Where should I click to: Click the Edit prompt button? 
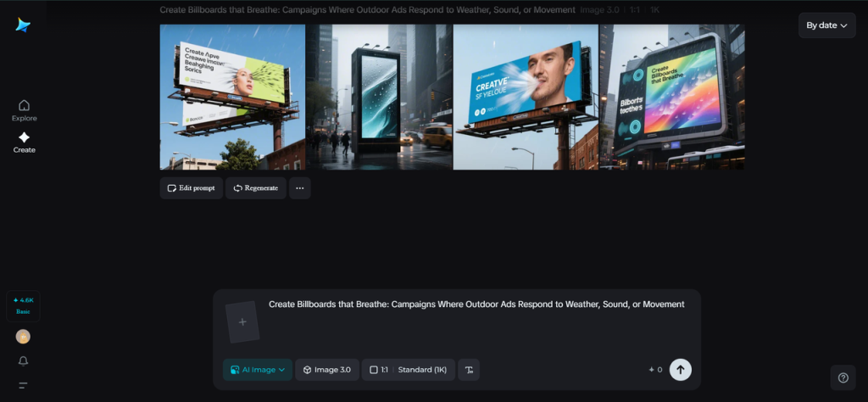[192, 188]
